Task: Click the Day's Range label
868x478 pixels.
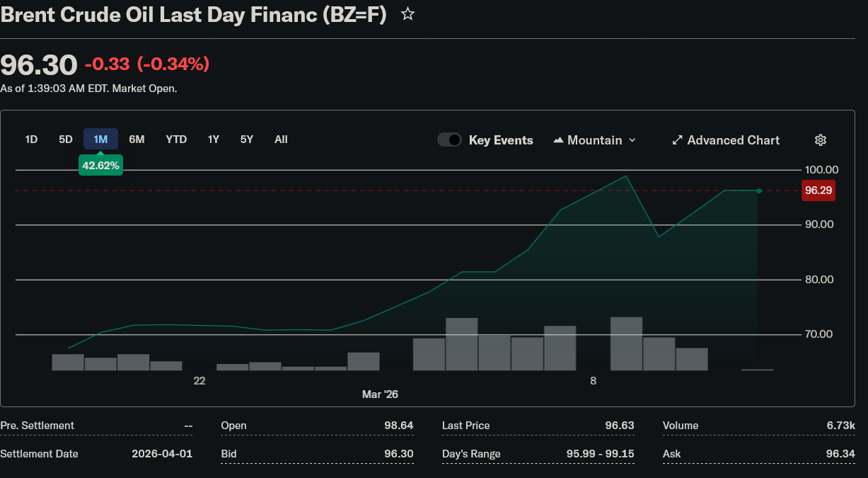Action: 471,454
